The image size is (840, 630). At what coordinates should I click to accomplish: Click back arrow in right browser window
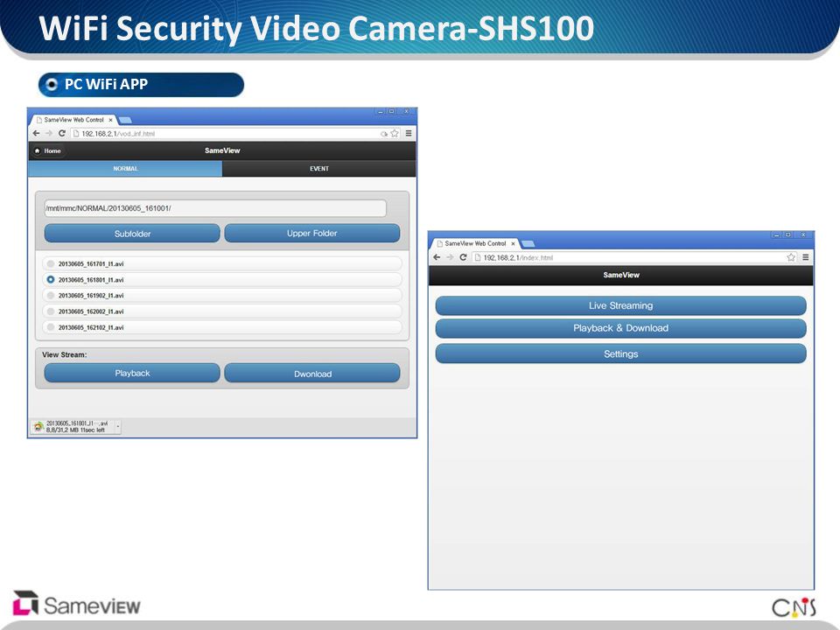click(x=437, y=257)
